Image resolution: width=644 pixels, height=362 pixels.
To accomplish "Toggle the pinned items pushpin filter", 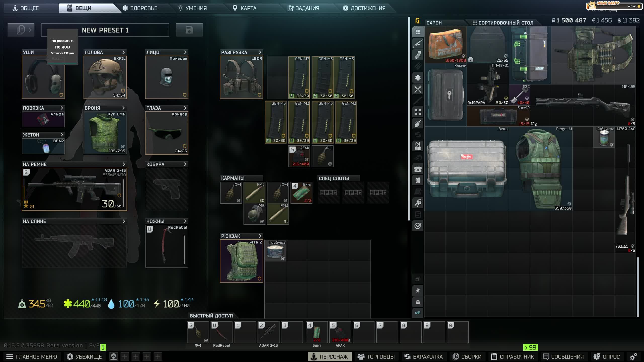I will click(x=418, y=291).
